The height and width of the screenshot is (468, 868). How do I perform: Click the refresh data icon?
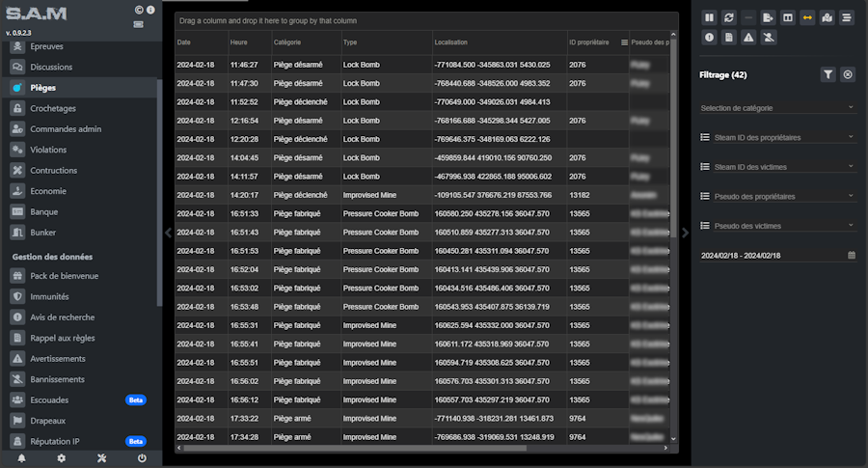click(729, 17)
